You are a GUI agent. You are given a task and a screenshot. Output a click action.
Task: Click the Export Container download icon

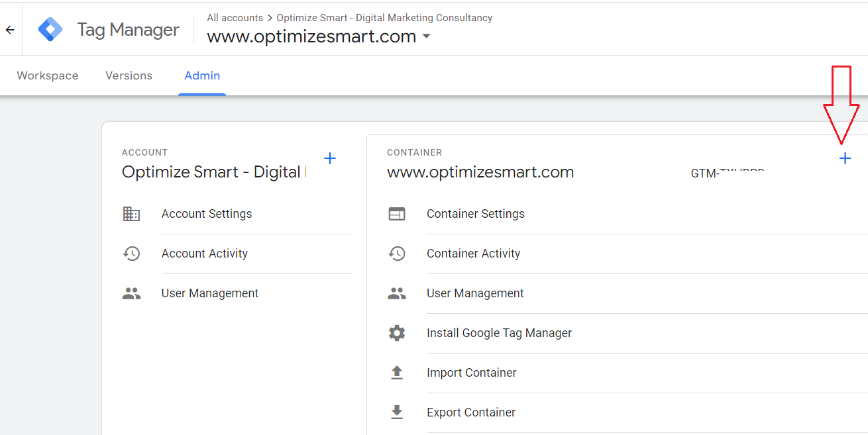(x=397, y=412)
